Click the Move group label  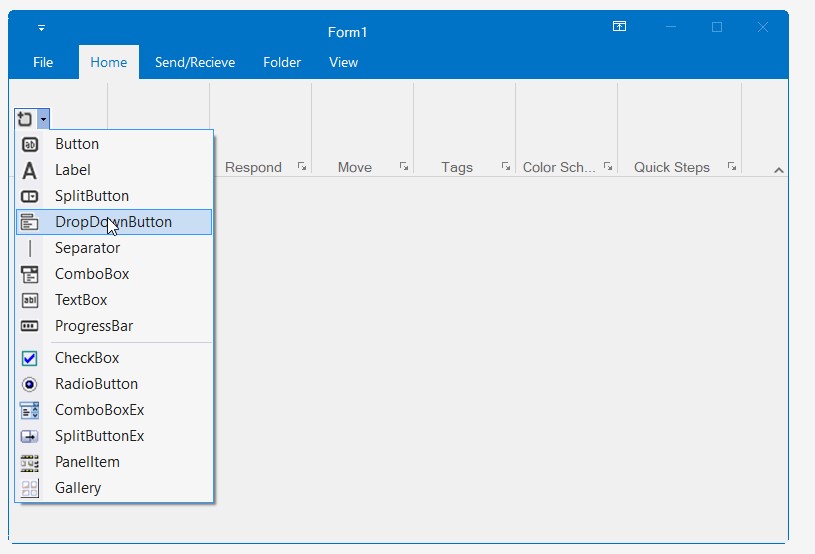354,167
